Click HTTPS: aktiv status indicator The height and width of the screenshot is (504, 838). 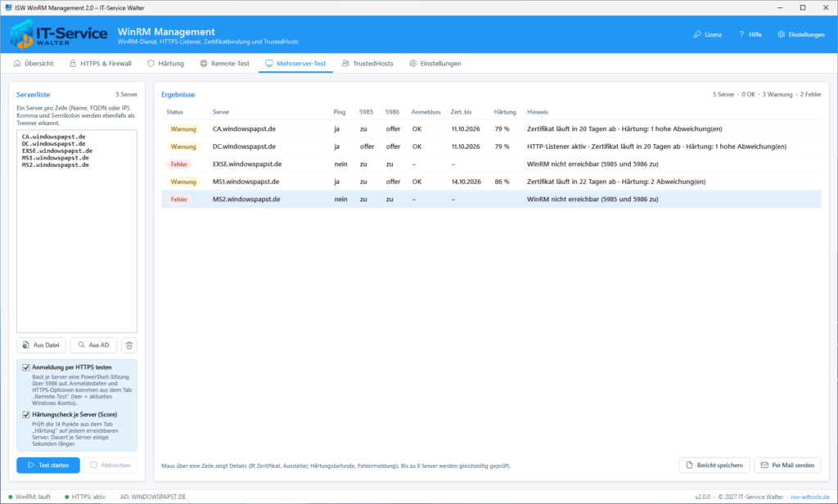coord(85,497)
